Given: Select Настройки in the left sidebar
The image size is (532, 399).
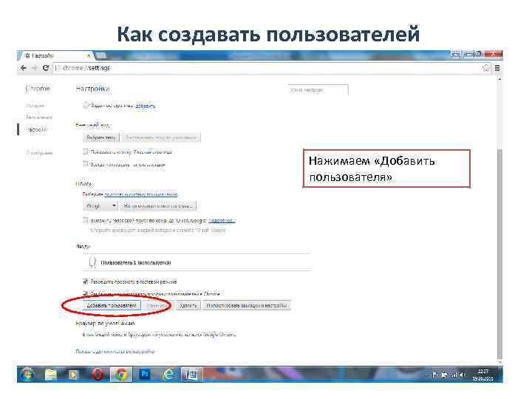Looking at the screenshot, I should point(37,129).
